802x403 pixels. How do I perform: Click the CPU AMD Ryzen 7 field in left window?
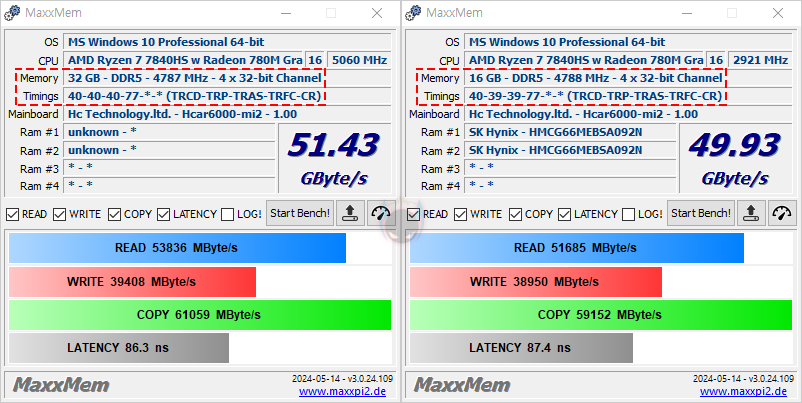(184, 60)
